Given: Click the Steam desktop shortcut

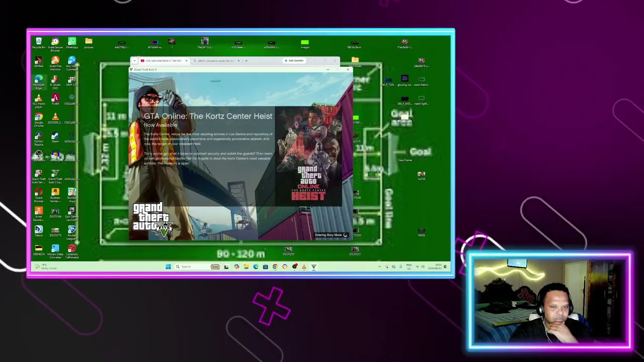Looking at the screenshot, I should [55, 137].
